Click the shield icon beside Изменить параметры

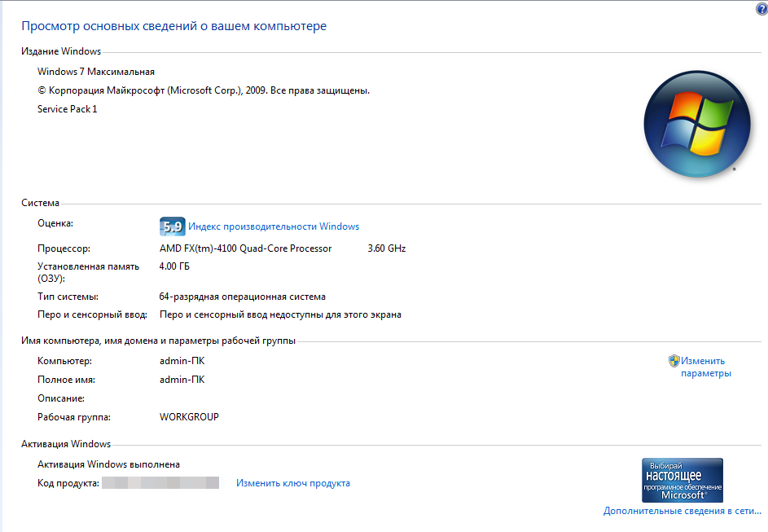tap(674, 361)
